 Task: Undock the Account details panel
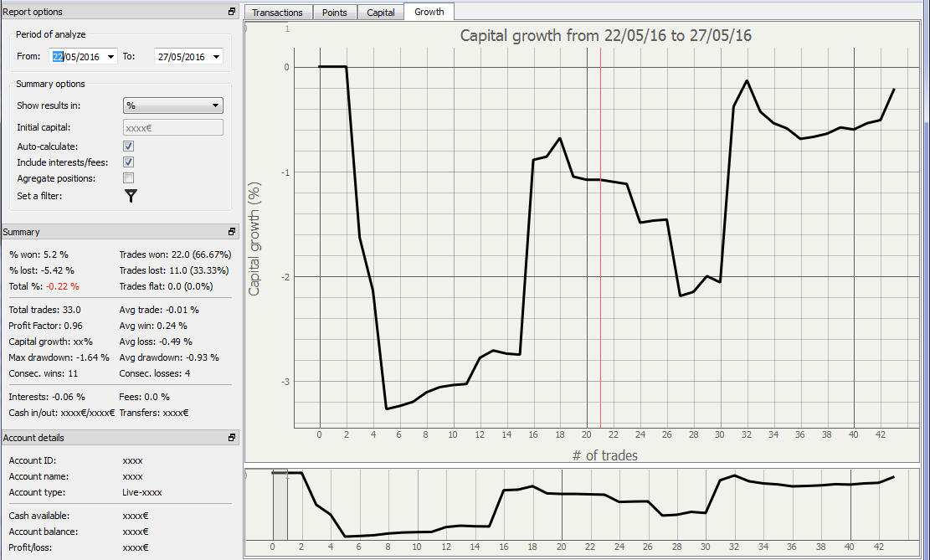click(x=232, y=437)
